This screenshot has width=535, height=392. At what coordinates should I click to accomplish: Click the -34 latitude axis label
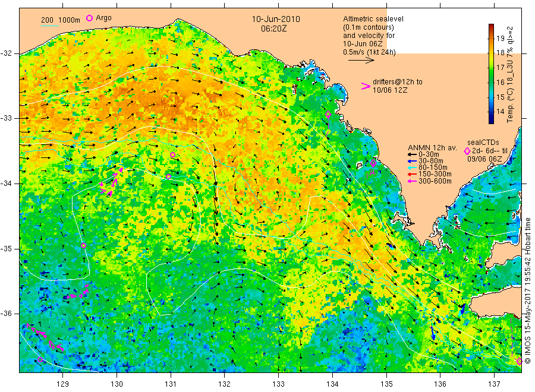6,184
